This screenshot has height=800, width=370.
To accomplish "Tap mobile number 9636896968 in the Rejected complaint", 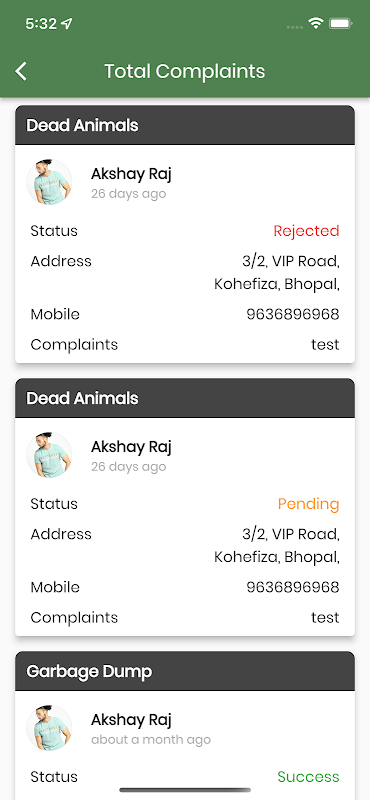I will click(x=293, y=314).
